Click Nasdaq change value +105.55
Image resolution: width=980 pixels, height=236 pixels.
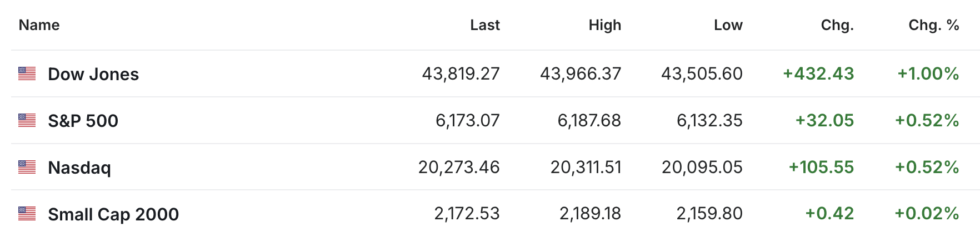click(821, 167)
